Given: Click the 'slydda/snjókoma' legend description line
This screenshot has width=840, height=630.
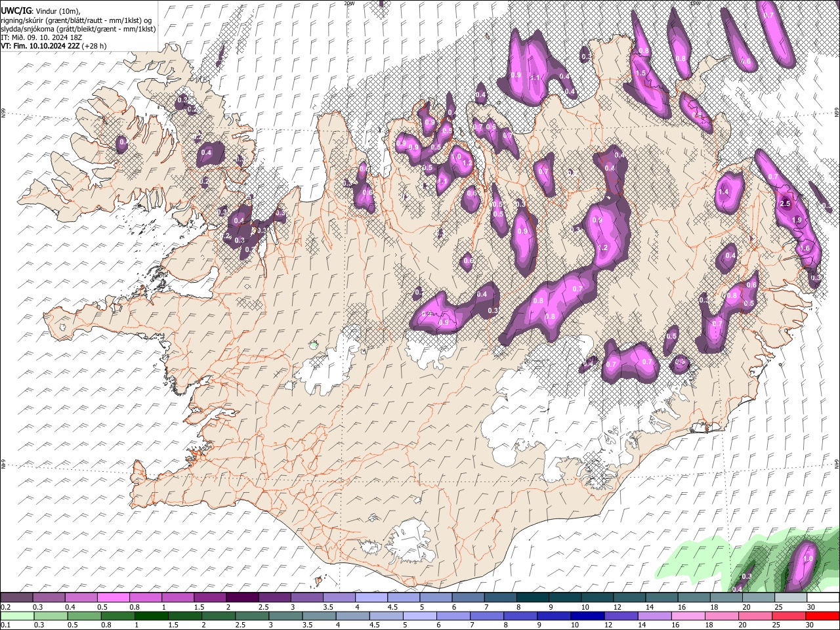Looking at the screenshot, I should click(78, 29).
